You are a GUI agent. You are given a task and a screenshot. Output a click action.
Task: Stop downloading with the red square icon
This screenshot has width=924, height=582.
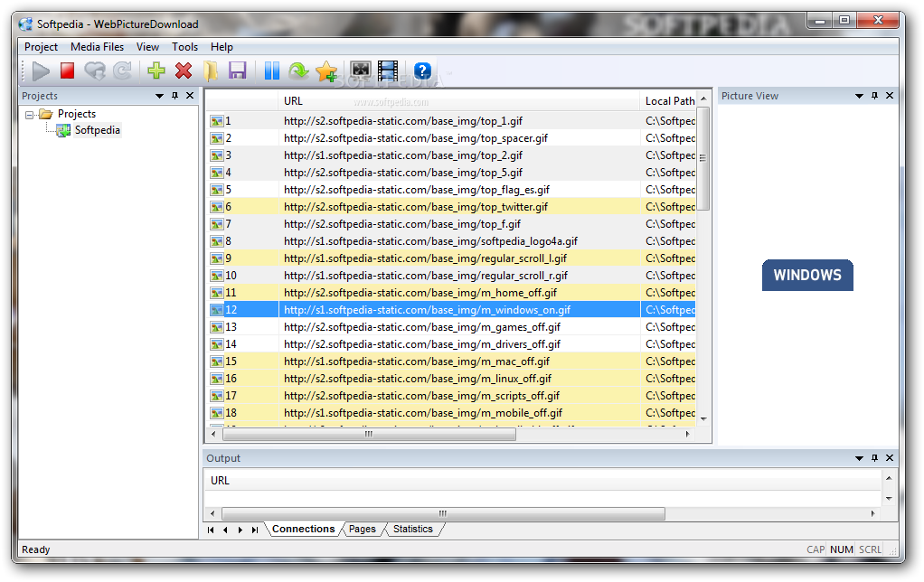pyautogui.click(x=67, y=71)
